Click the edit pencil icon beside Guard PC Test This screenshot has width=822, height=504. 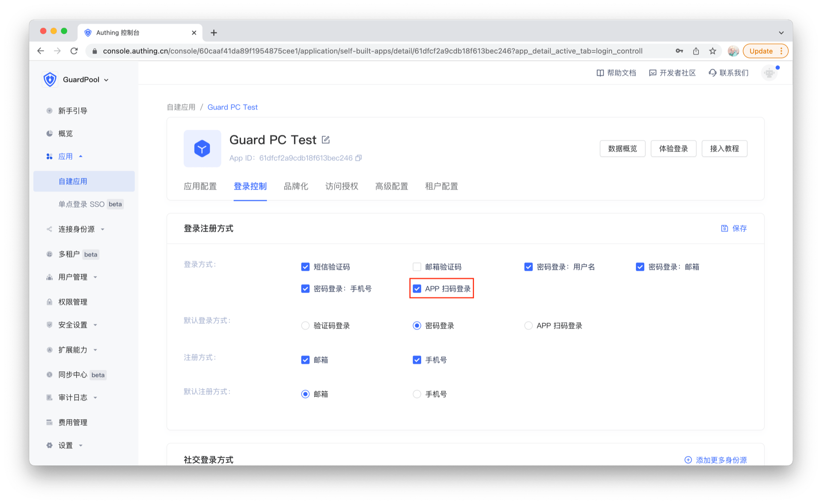point(326,139)
